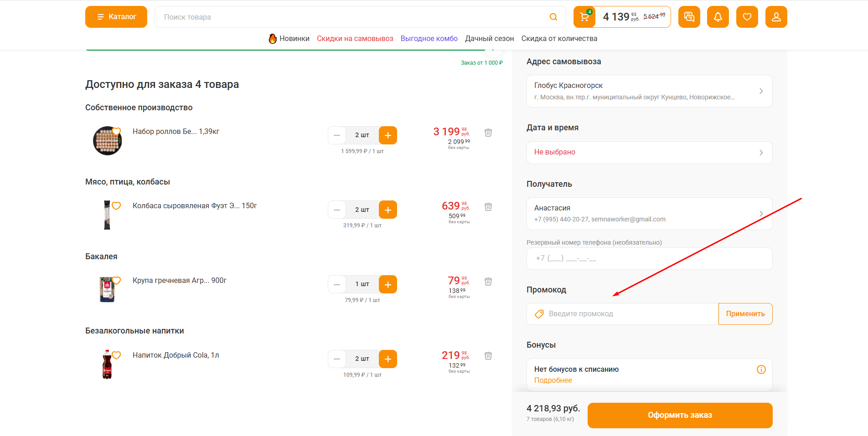The width and height of the screenshot is (868, 436).
Task: Open the chat messages icon
Action: point(689,17)
